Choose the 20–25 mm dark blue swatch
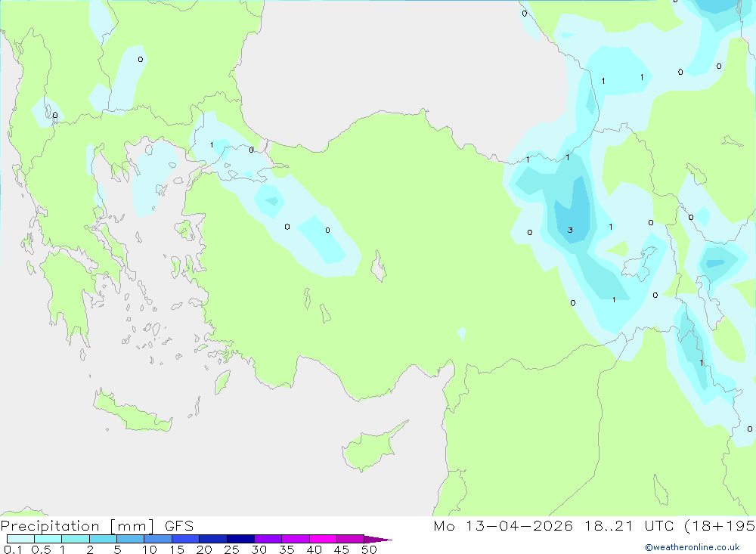This screenshot has height=554, width=756. (x=212, y=539)
